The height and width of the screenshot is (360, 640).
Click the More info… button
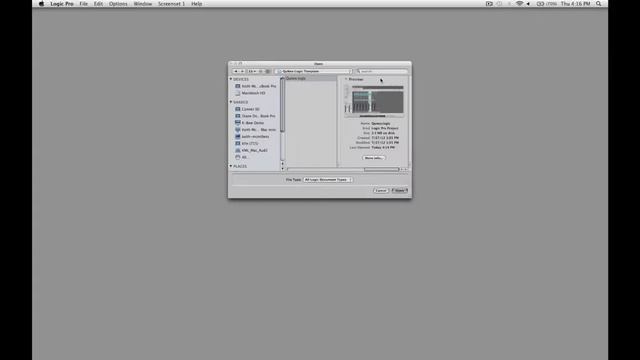373,158
